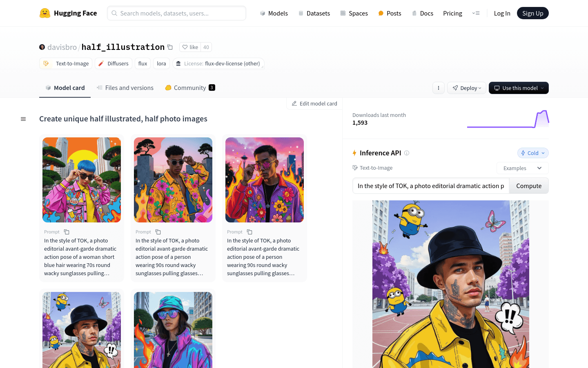
Task: Open the minions bucket hat example thumbnail
Action: (x=82, y=330)
